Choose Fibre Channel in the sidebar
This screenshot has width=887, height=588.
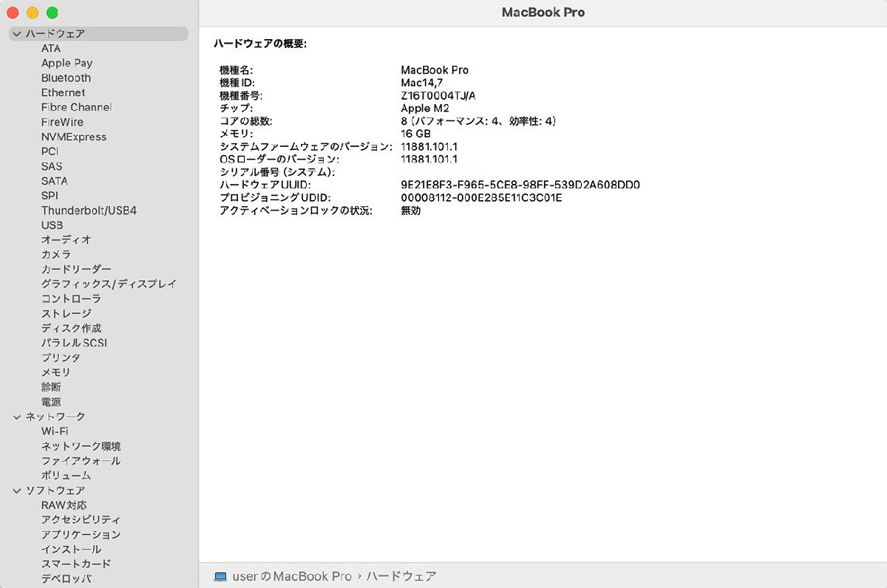click(76, 108)
